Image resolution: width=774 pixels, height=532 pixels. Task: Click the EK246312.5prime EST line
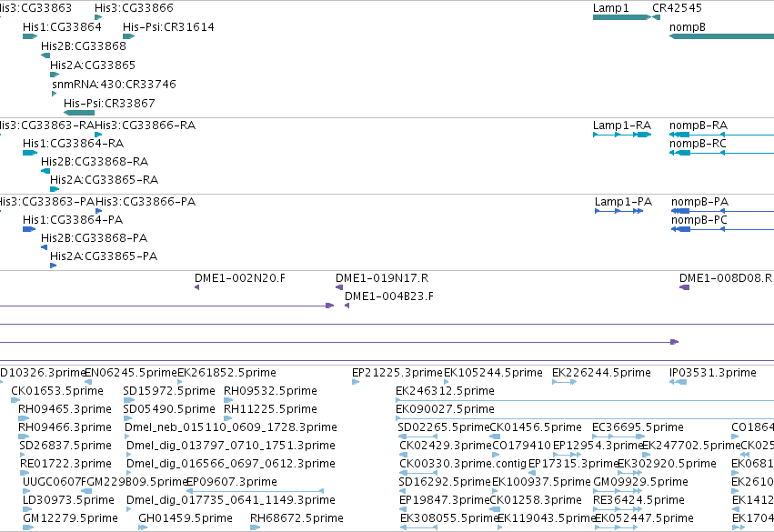pyautogui.click(x=585, y=400)
